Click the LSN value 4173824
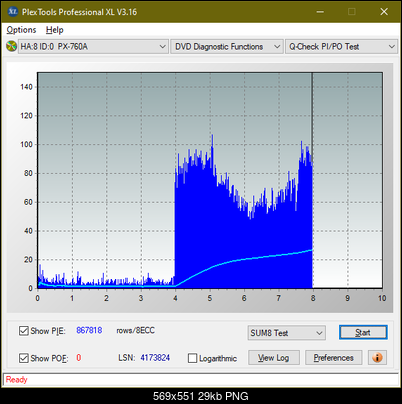 (155, 358)
